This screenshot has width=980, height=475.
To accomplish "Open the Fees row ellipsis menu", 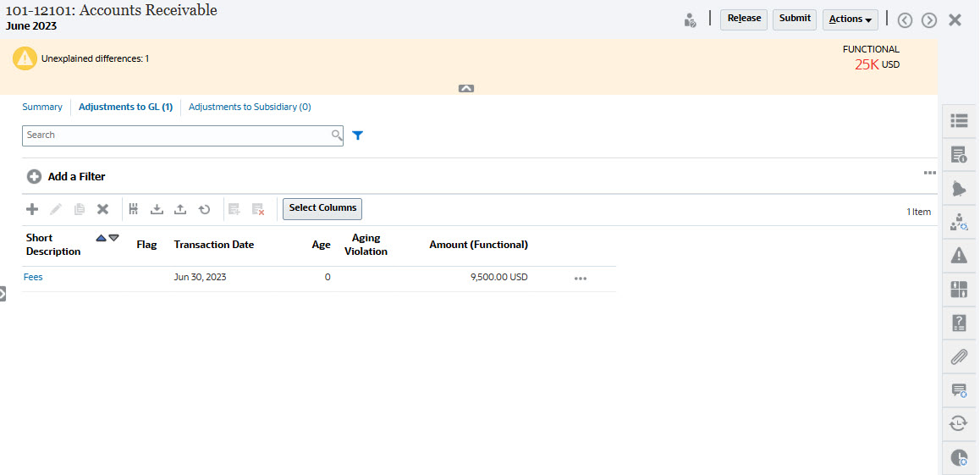I will click(x=581, y=279).
